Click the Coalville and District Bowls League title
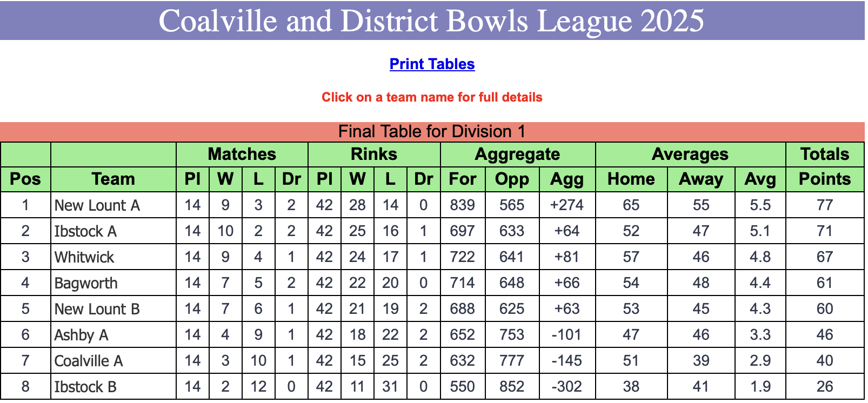Screen dimensions: 868x403 coord(431,21)
